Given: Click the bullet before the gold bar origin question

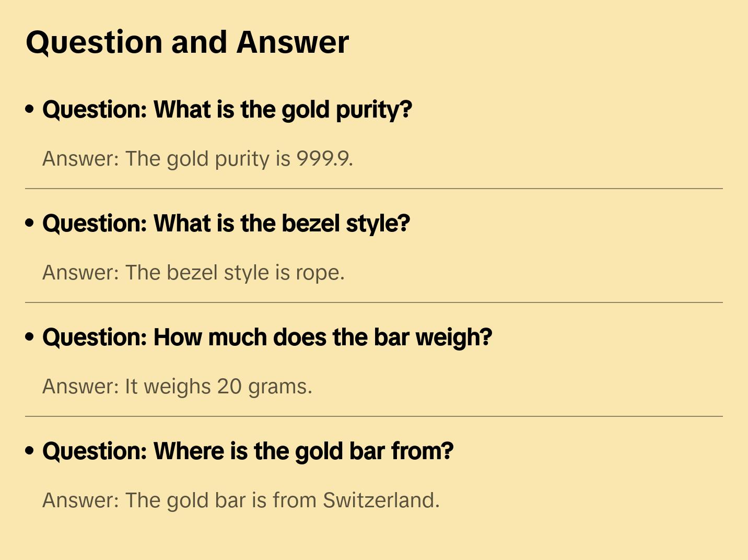Looking at the screenshot, I should (x=30, y=451).
